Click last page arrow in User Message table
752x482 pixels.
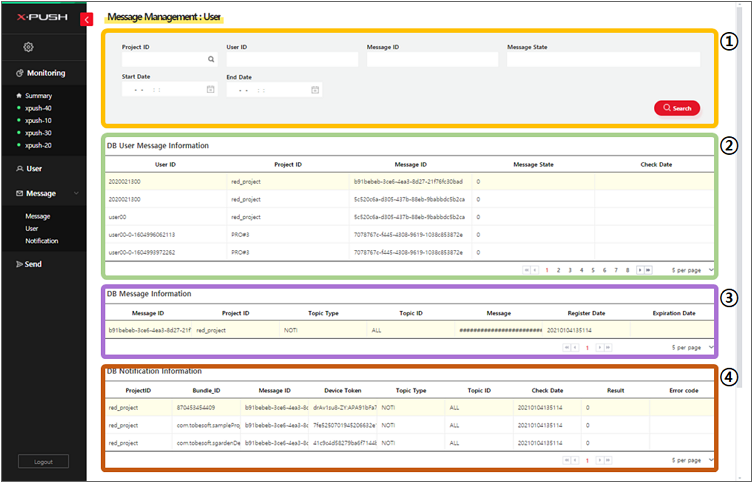(648, 270)
